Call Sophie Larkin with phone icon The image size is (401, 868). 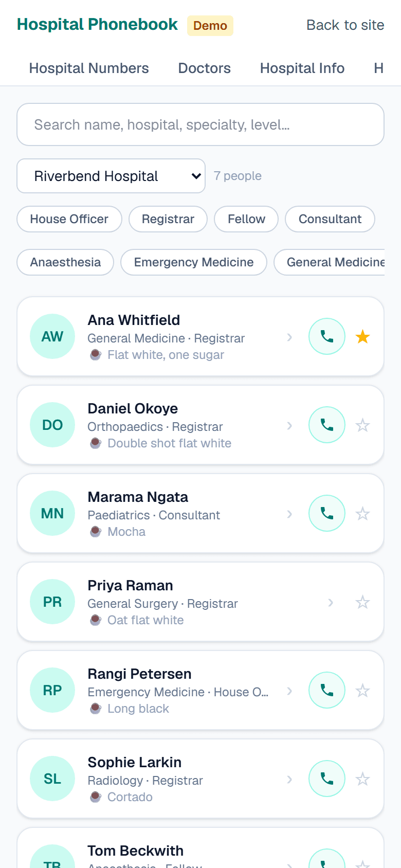pyautogui.click(x=327, y=779)
